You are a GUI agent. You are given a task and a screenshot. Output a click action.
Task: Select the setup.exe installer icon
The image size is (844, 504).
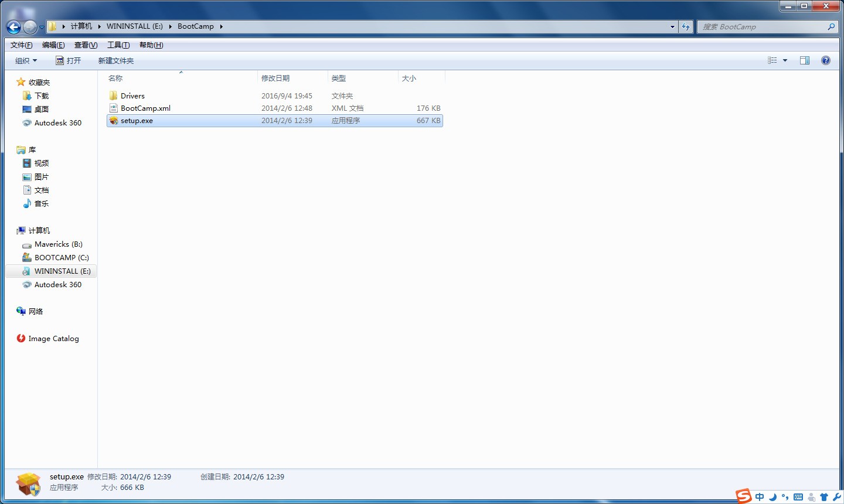pos(114,120)
